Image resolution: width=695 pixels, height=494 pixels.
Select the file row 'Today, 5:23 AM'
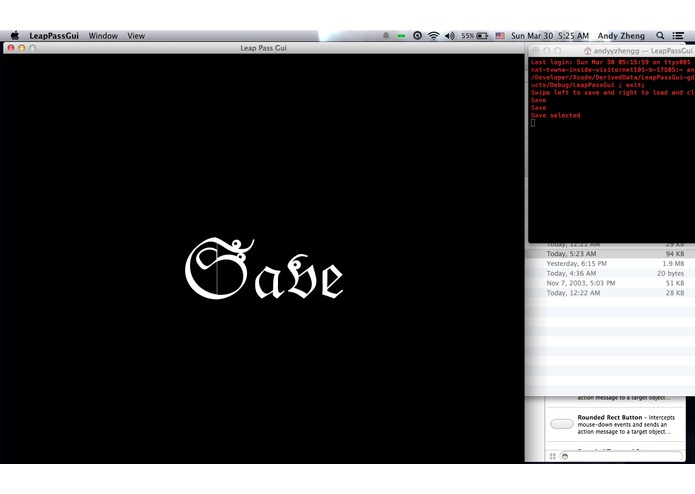[610, 254]
